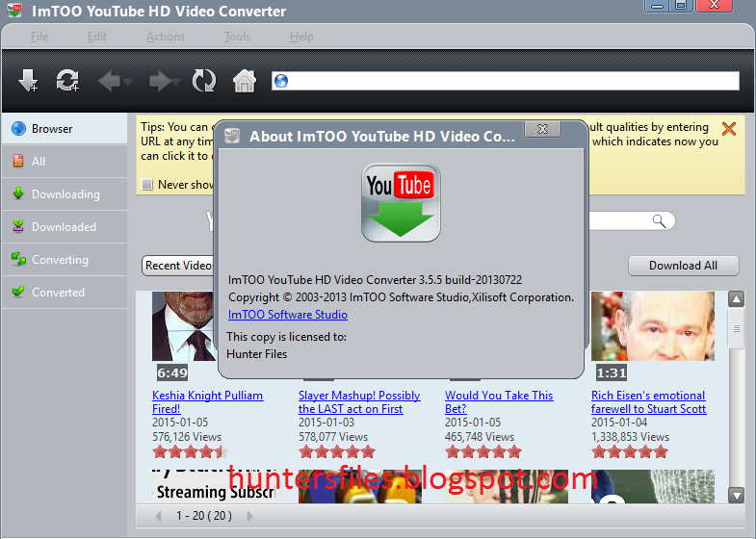Open Rich Eisen's emotional farewell link

[648, 402]
